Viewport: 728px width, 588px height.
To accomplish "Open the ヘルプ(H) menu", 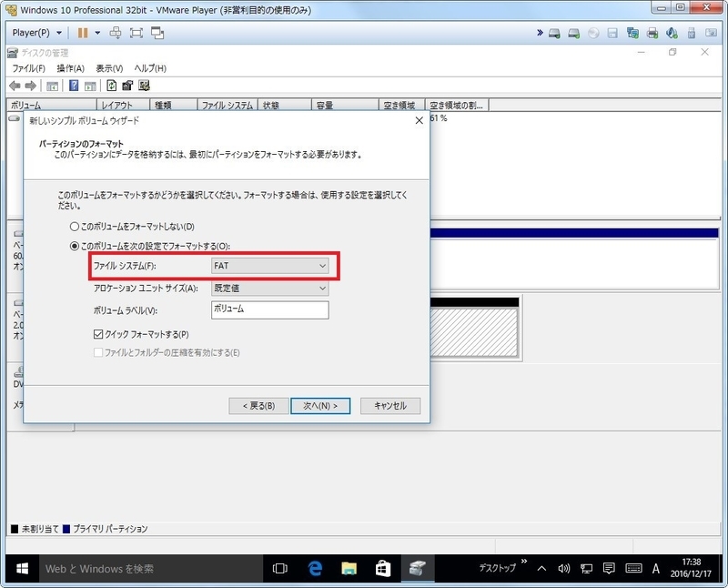I will click(150, 68).
